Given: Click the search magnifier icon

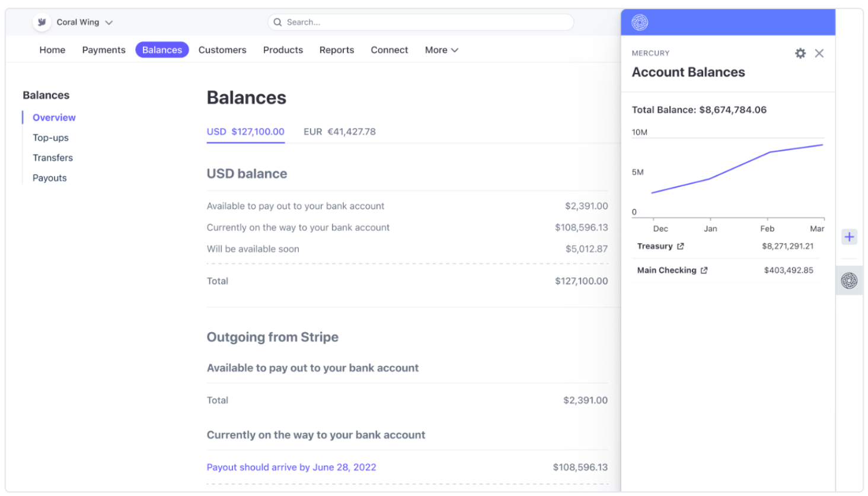Looking at the screenshot, I should pos(277,23).
